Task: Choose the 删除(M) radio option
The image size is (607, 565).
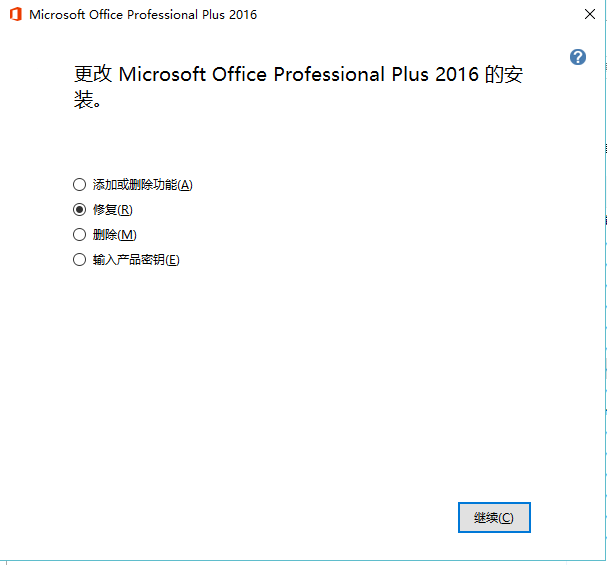Action: click(79, 235)
